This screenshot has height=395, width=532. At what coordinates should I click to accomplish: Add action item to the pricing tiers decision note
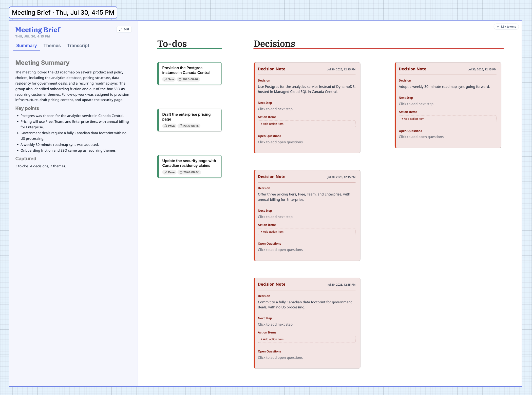coord(307,232)
